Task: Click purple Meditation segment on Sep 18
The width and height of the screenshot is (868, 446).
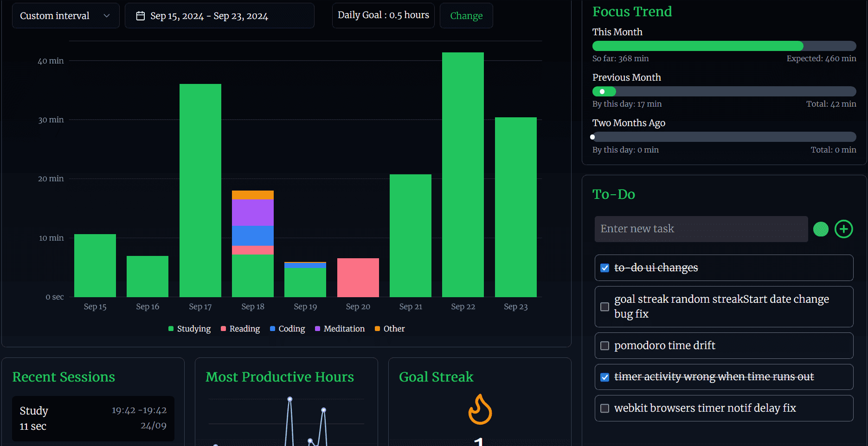Action: point(253,212)
